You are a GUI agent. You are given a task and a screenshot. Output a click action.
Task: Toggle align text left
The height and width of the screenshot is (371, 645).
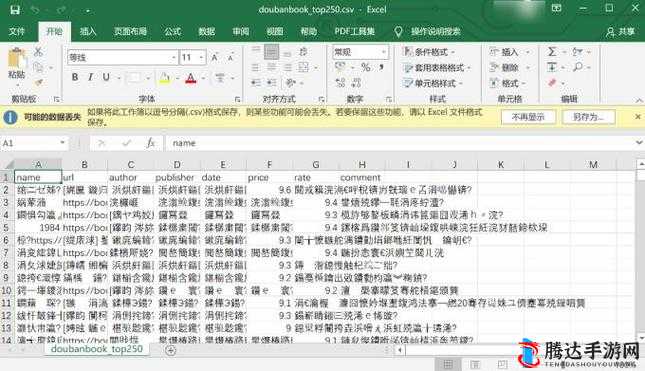point(255,67)
